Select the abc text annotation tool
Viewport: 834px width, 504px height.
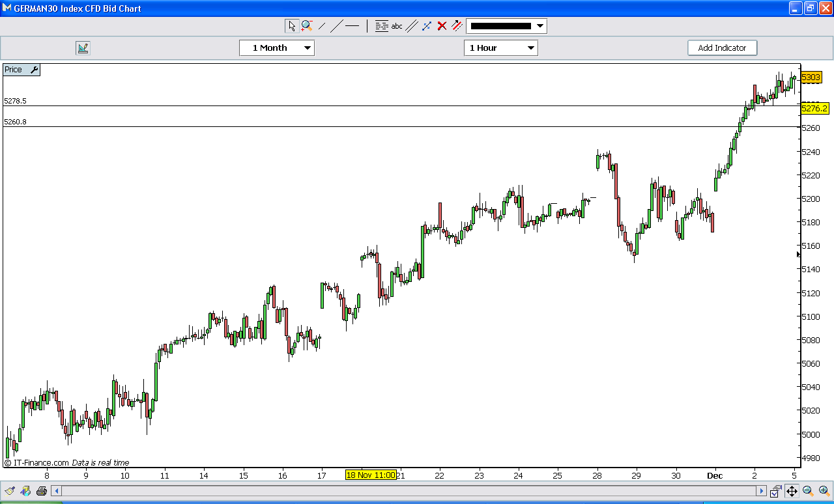point(397,27)
